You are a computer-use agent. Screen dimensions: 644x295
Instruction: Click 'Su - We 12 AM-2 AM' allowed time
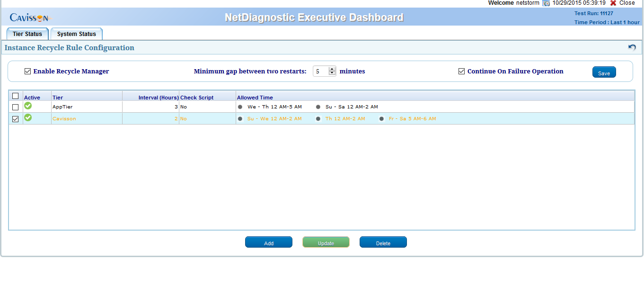[274, 119]
